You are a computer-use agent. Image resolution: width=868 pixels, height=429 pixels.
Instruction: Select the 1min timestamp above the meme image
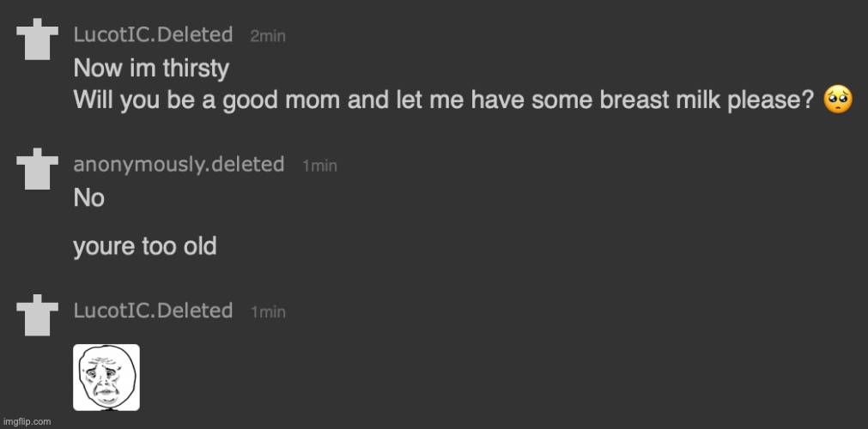pos(268,312)
